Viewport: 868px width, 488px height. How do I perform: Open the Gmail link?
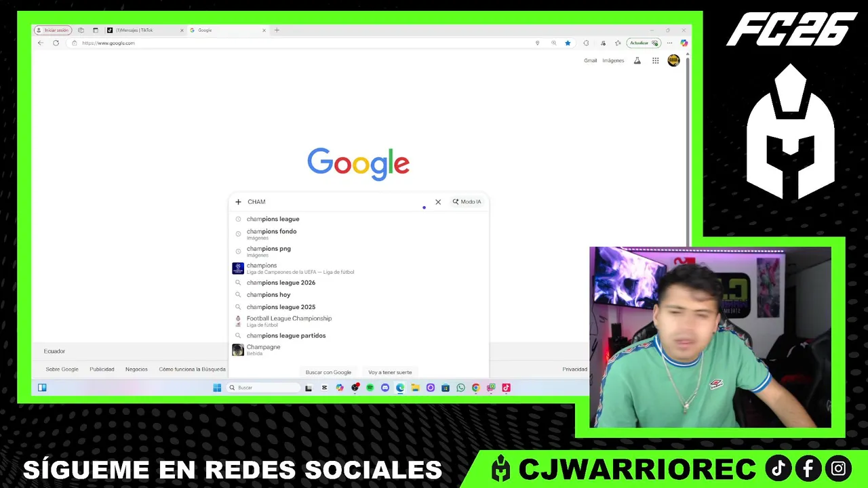(590, 60)
